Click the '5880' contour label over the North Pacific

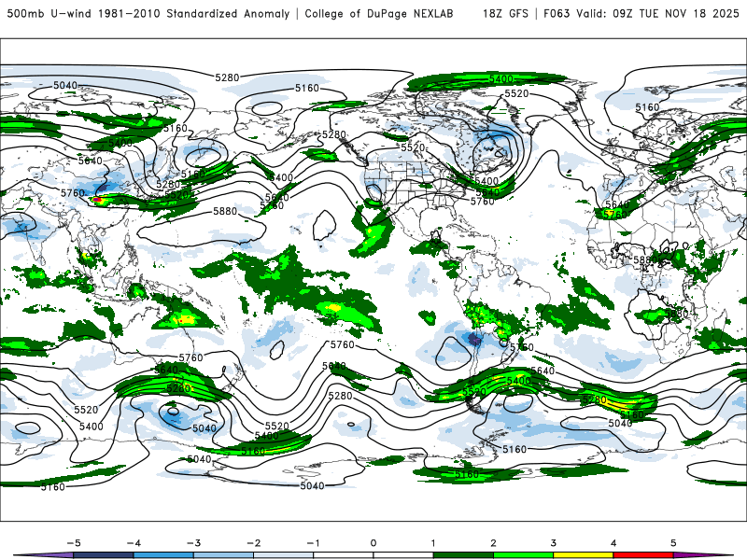(x=225, y=211)
